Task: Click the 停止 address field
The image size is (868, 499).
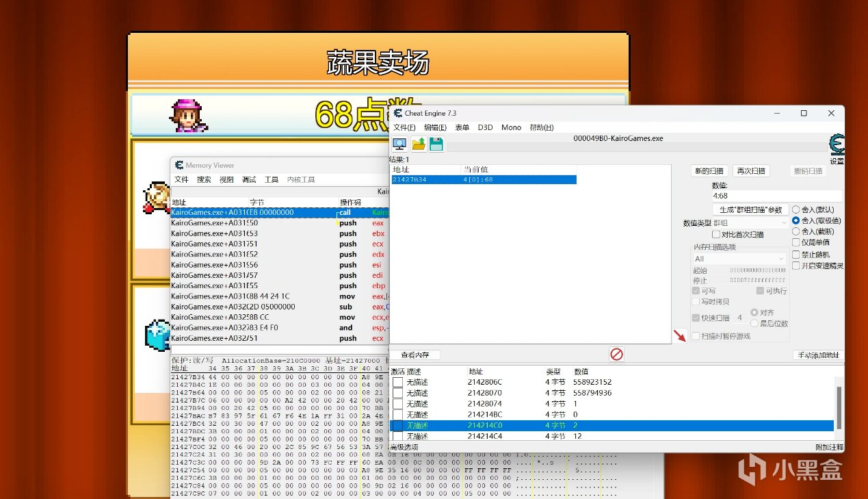Action: pyautogui.click(x=757, y=280)
